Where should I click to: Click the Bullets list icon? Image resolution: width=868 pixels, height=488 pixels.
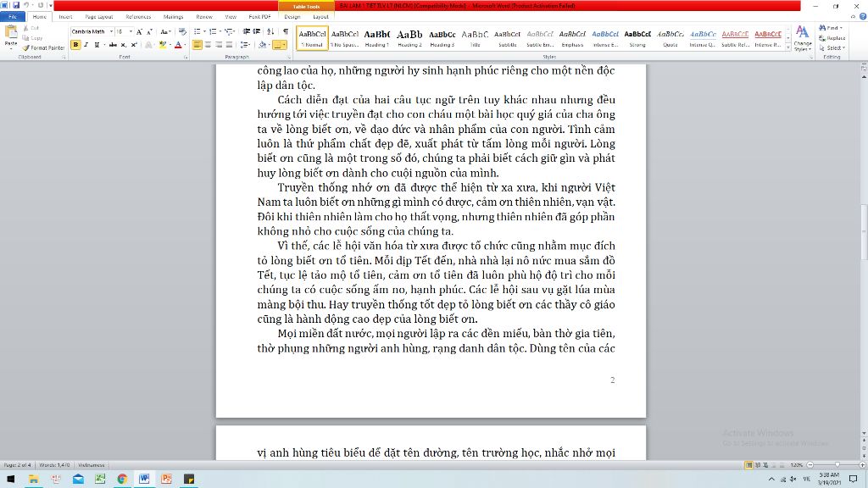[198, 32]
